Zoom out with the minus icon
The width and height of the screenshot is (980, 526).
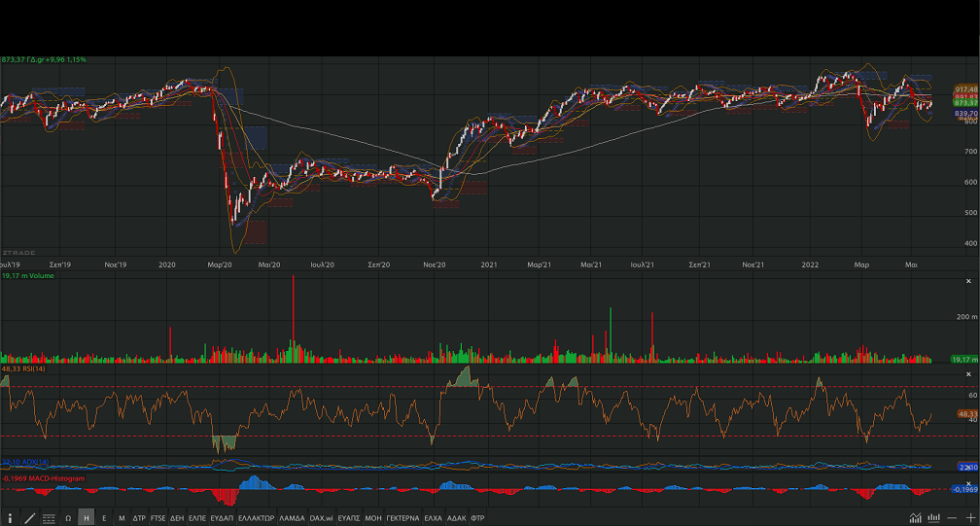click(953, 518)
